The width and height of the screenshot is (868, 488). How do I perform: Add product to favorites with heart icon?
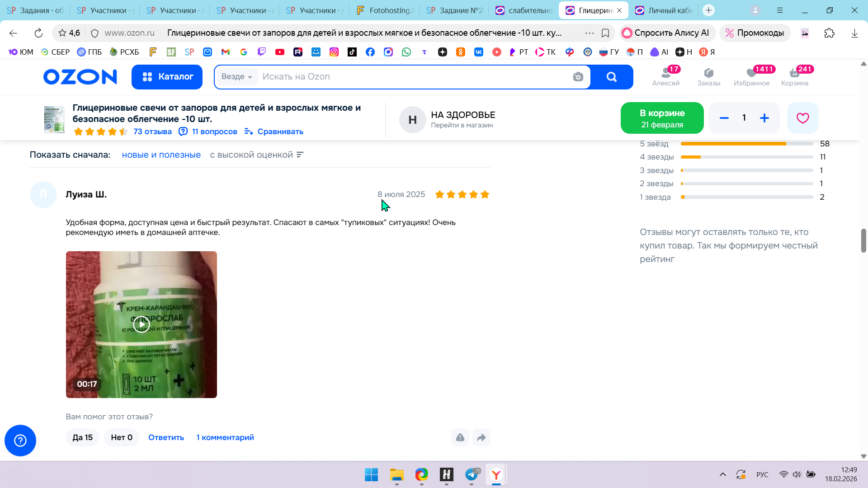[x=802, y=118]
